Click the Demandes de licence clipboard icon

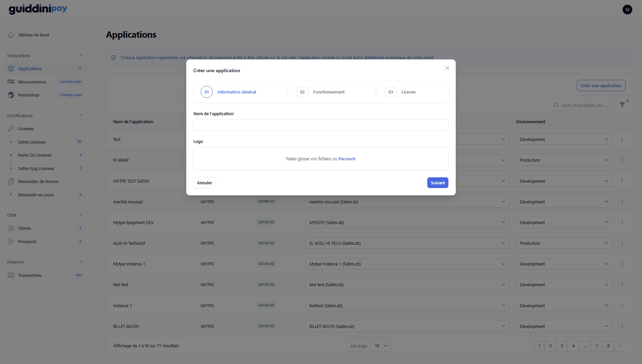pos(11,181)
